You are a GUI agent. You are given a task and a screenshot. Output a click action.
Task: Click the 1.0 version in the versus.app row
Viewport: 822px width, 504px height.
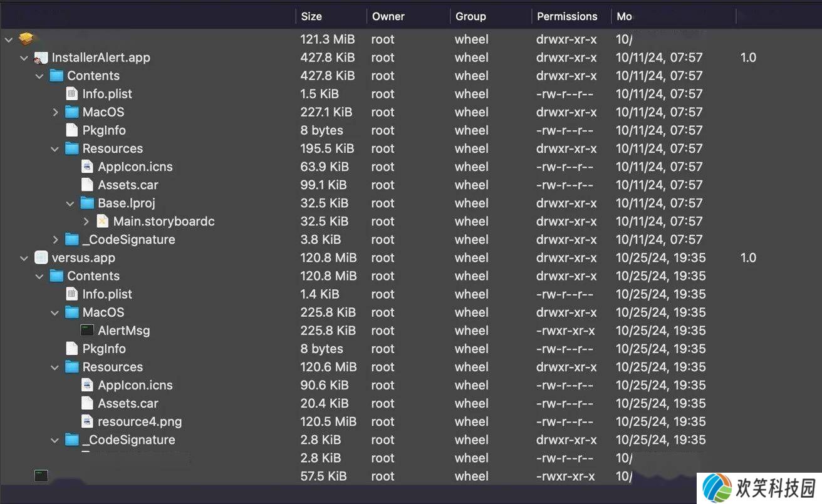(748, 257)
